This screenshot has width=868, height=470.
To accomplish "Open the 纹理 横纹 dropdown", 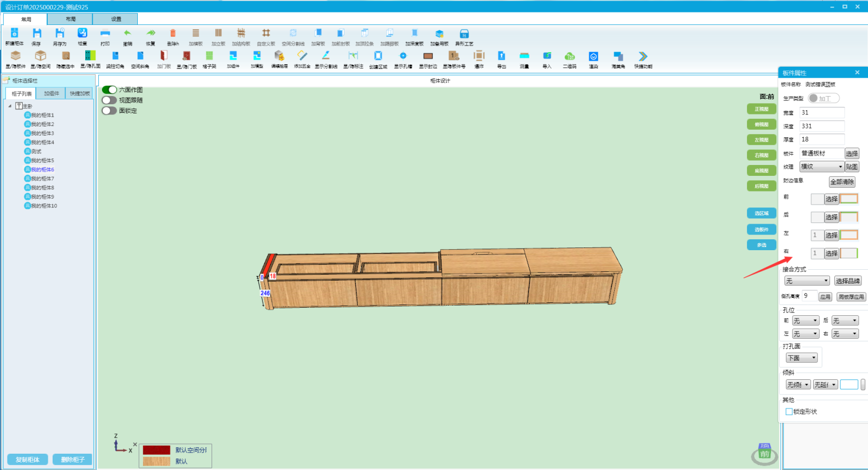I will pos(822,167).
